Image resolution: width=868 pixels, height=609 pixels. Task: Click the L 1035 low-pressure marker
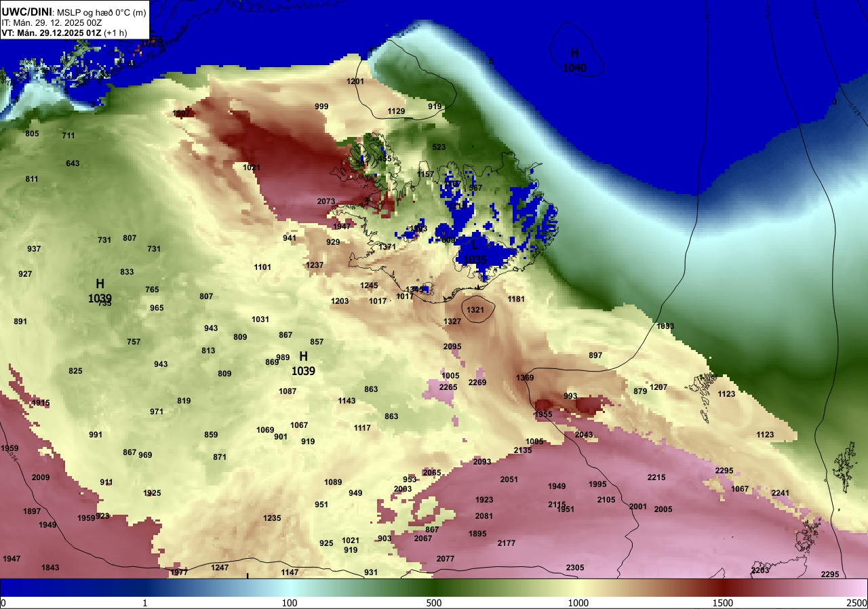pos(475,252)
